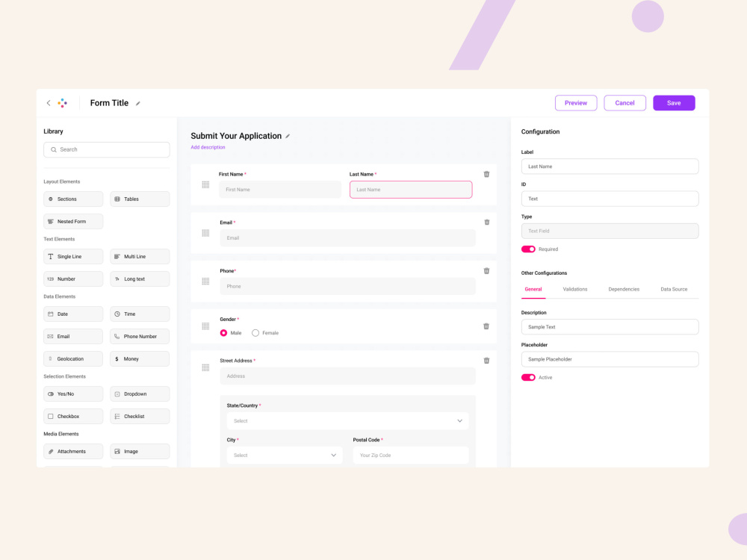Click the Description config input
This screenshot has height=560, width=747.
point(610,327)
